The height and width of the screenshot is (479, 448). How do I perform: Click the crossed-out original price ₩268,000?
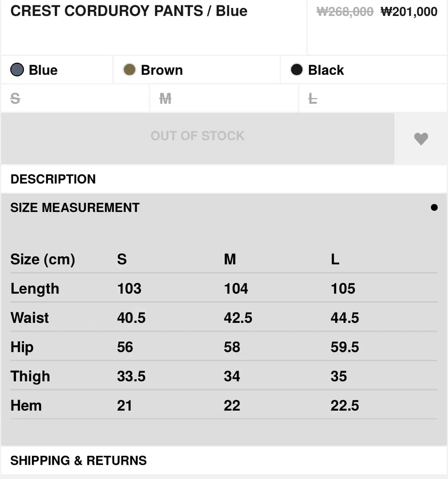pyautogui.click(x=345, y=12)
